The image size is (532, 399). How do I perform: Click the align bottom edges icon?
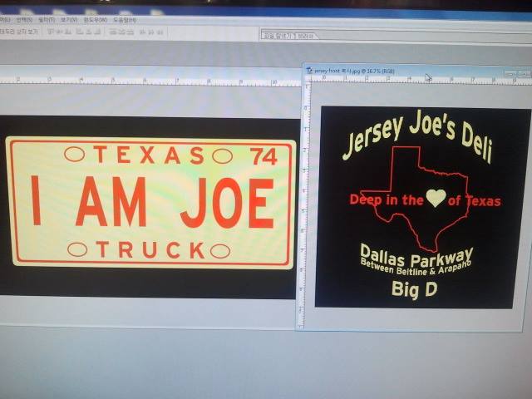click(x=67, y=32)
